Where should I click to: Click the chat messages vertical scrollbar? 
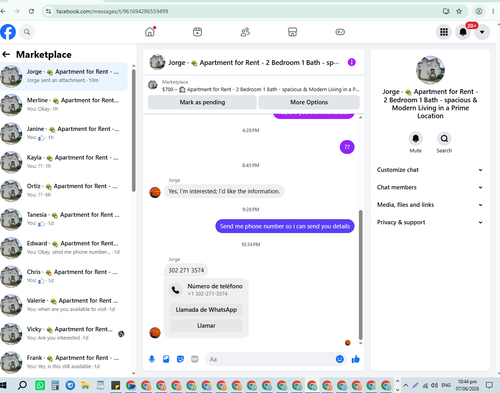point(360,275)
